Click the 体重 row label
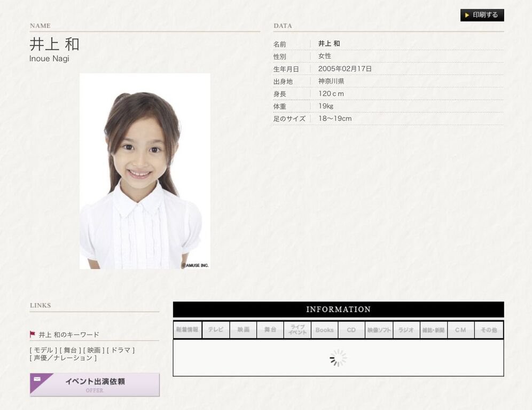The height and width of the screenshot is (410, 532). (280, 106)
